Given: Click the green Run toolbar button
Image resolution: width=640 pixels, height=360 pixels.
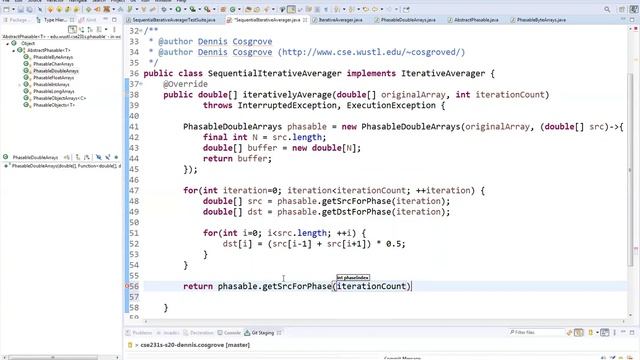Looking at the screenshot, I should pyautogui.click(x=178, y=9).
